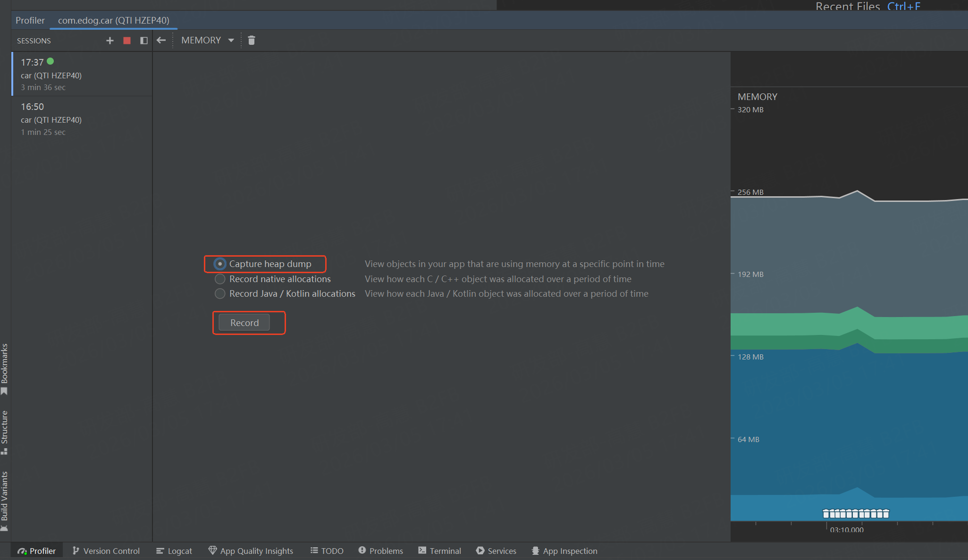Screen dimensions: 968x560
Task: Open the Services tool window
Action: point(496,551)
